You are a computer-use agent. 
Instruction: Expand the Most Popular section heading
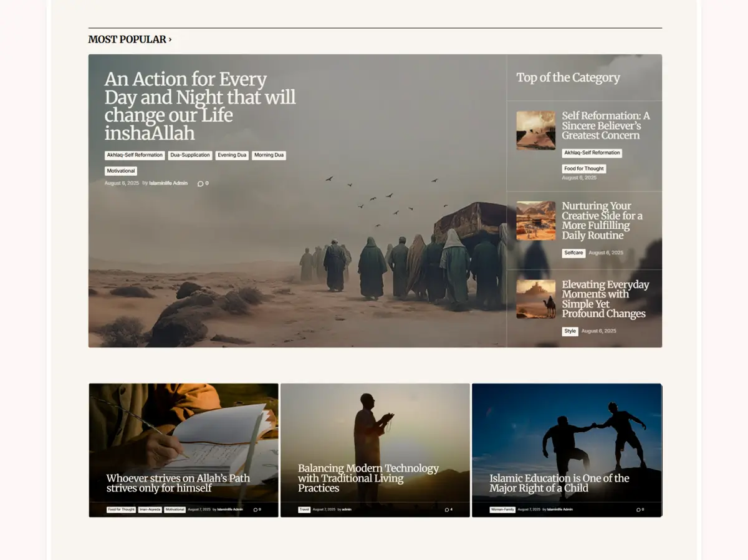(130, 39)
